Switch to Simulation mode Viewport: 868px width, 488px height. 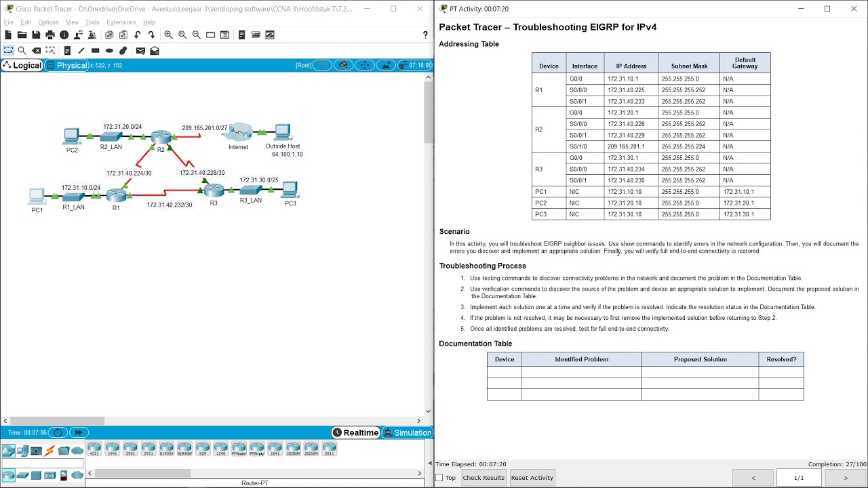(407, 432)
